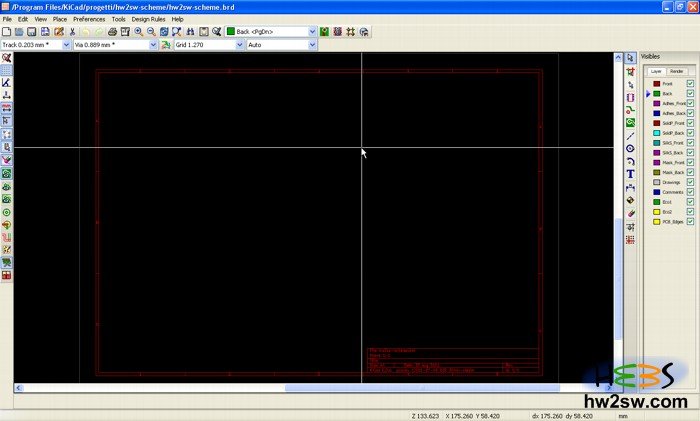Open the Place menu

pos(60,19)
